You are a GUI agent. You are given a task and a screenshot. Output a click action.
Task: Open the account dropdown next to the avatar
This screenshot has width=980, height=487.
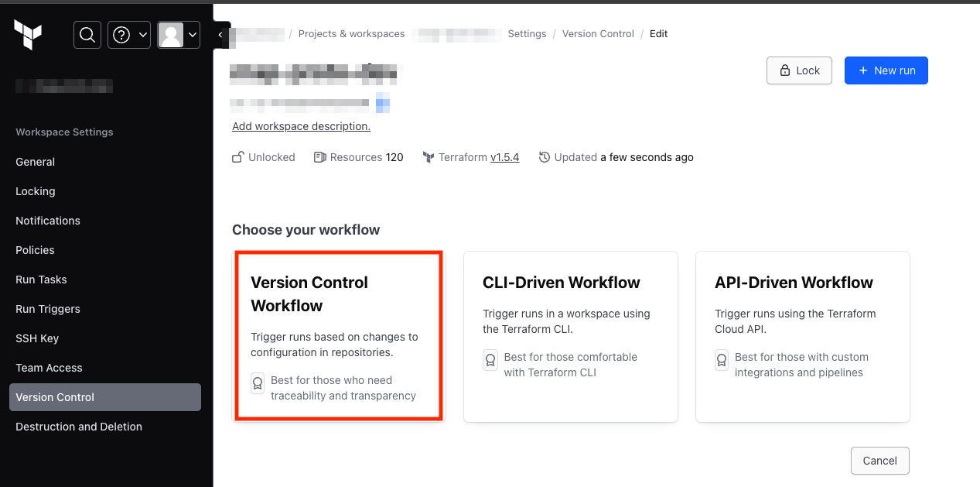click(x=193, y=34)
